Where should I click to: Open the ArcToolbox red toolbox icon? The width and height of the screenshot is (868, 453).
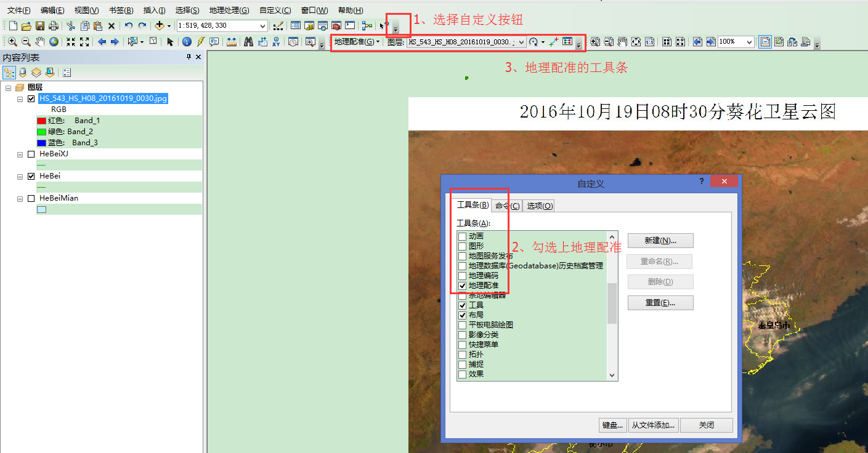336,26
